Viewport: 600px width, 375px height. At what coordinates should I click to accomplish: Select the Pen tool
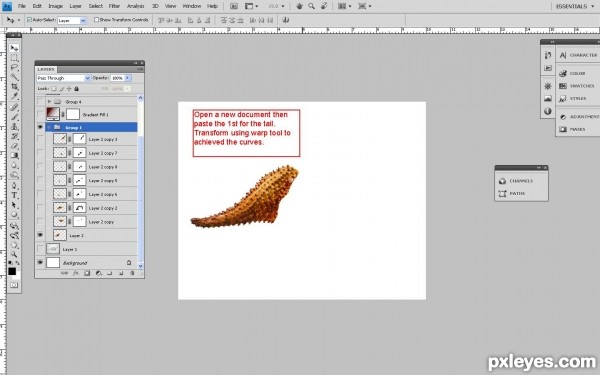tap(14, 186)
